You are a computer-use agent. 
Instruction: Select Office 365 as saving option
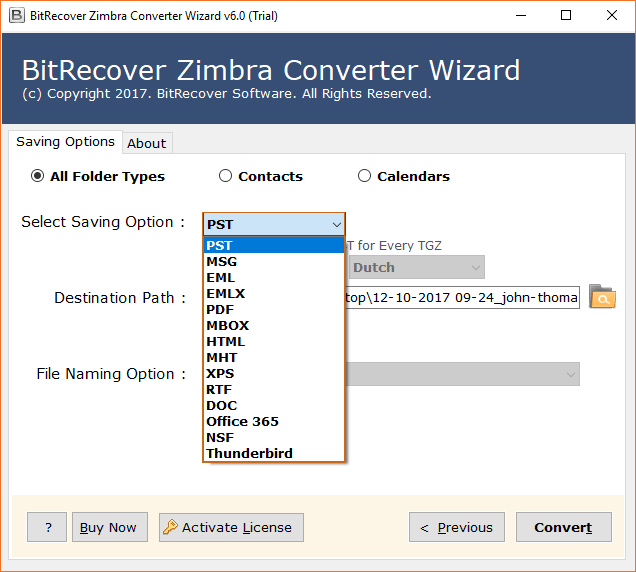(274, 421)
